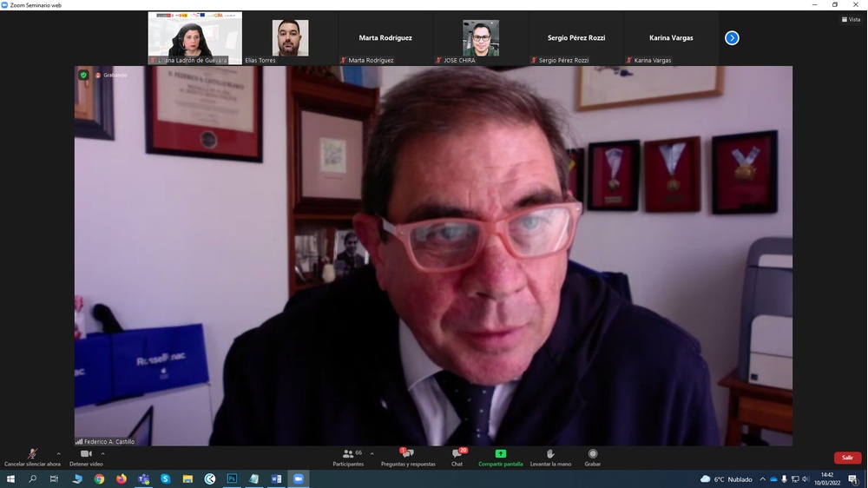The width and height of the screenshot is (868, 488).
Task: Unmute with Cancelar silenciar ahora microphone
Action: coord(32,454)
